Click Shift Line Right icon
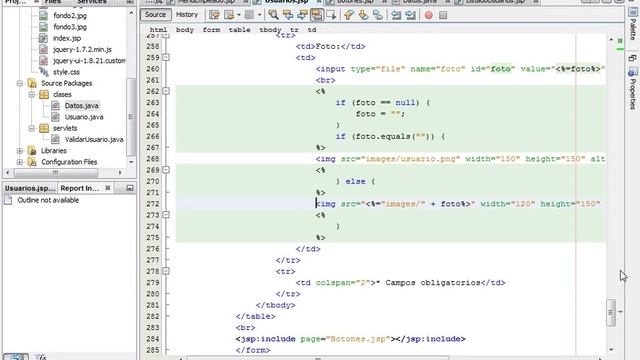This screenshot has width=640, height=360. click(410, 15)
